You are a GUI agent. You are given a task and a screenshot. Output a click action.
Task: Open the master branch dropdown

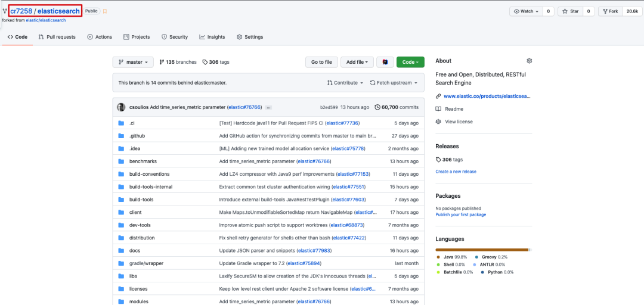tap(134, 62)
